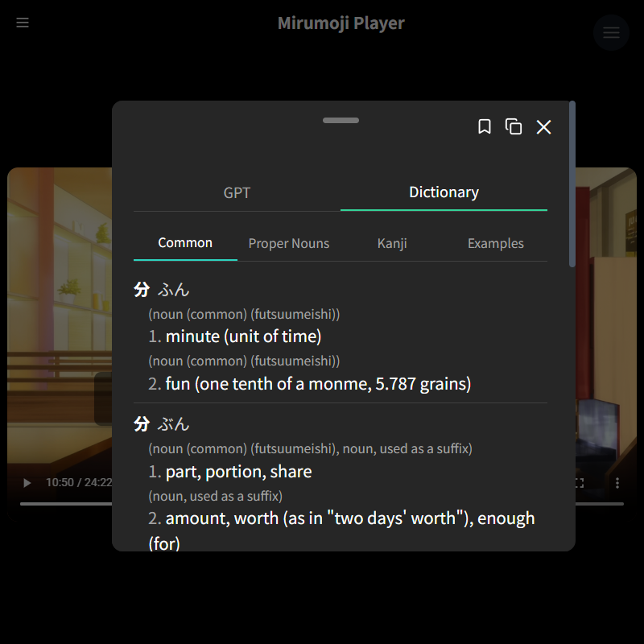Toggle the video fullscreen icon

pos(580,483)
